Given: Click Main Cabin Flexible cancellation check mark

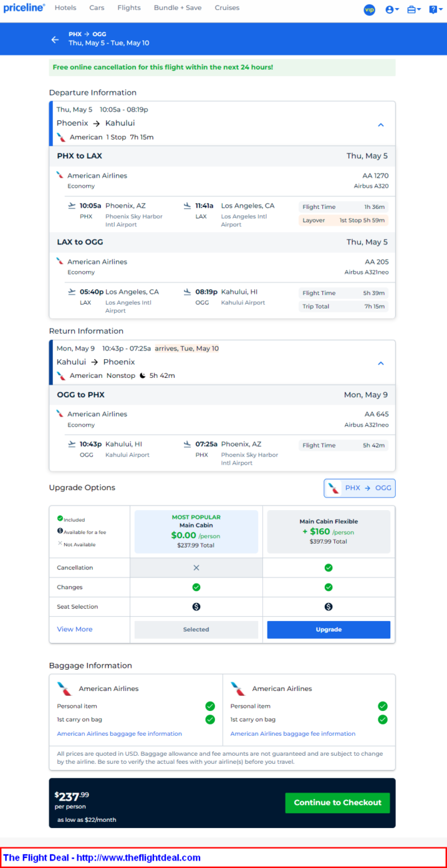Looking at the screenshot, I should pos(328,568).
